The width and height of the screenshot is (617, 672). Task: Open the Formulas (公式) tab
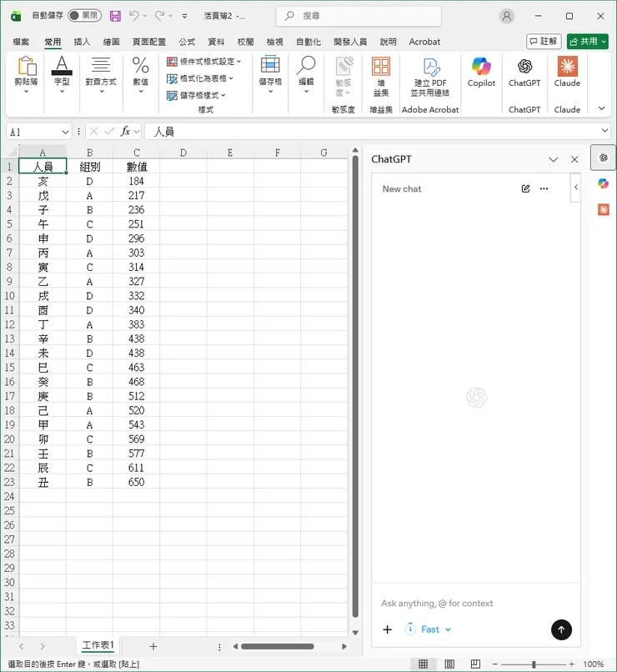pyautogui.click(x=187, y=42)
